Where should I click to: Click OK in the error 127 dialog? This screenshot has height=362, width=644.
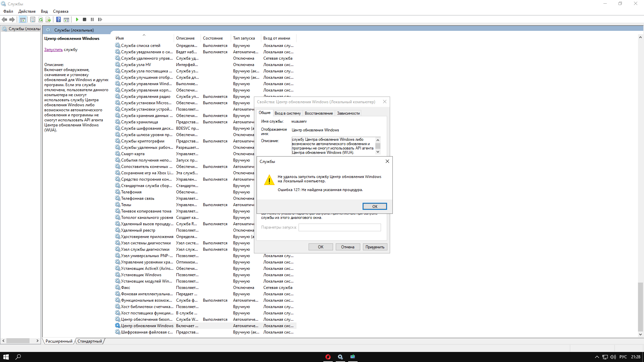[375, 206]
